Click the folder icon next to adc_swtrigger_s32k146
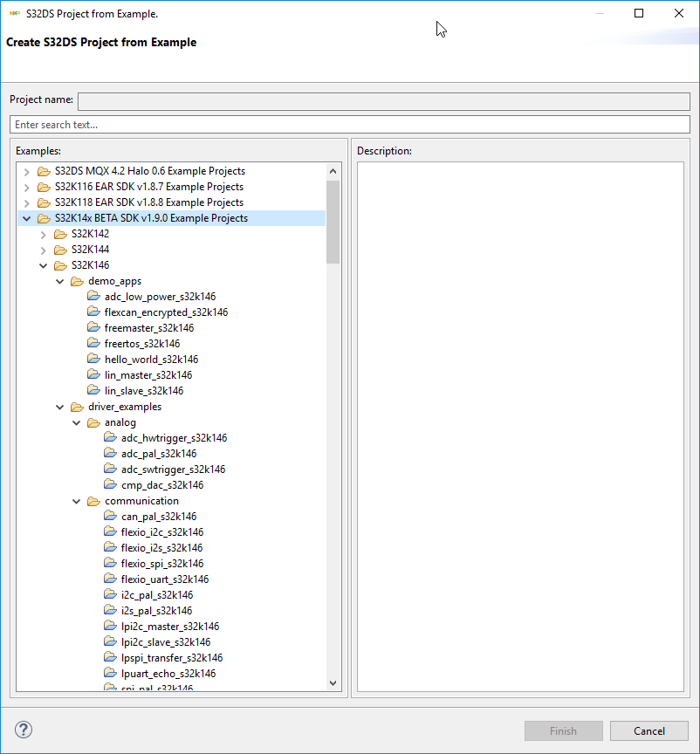This screenshot has height=754, width=700. [111, 469]
